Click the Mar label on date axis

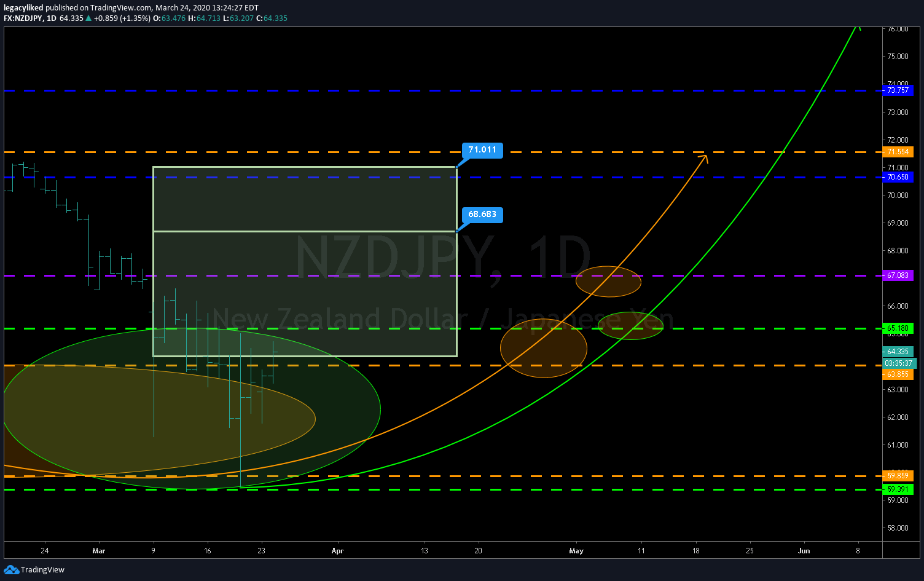[x=99, y=551]
